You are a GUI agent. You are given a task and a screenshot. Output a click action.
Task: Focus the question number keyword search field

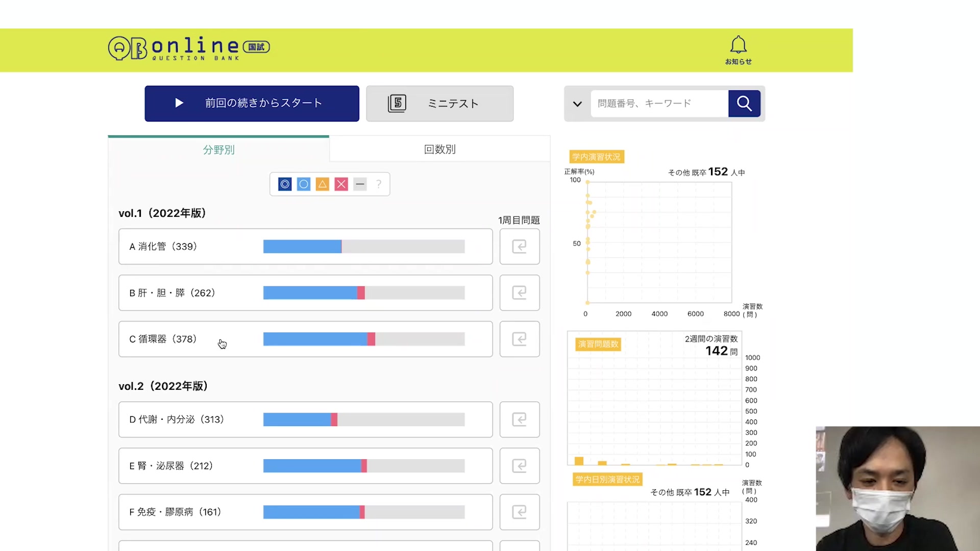(658, 104)
